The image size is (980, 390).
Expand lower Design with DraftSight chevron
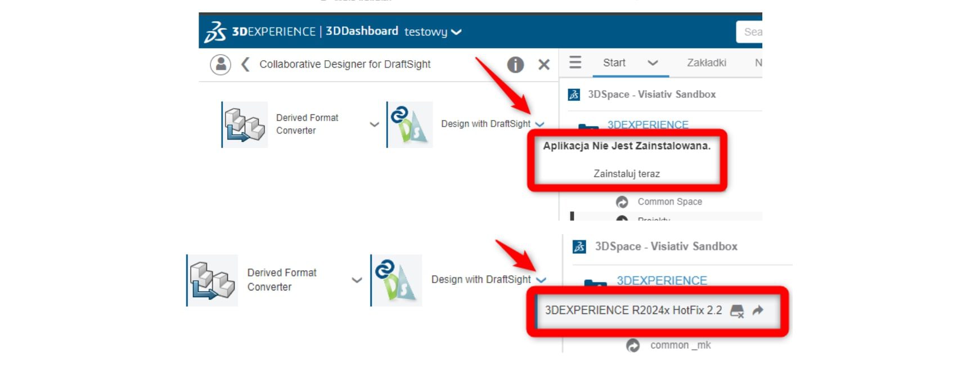coord(541,280)
